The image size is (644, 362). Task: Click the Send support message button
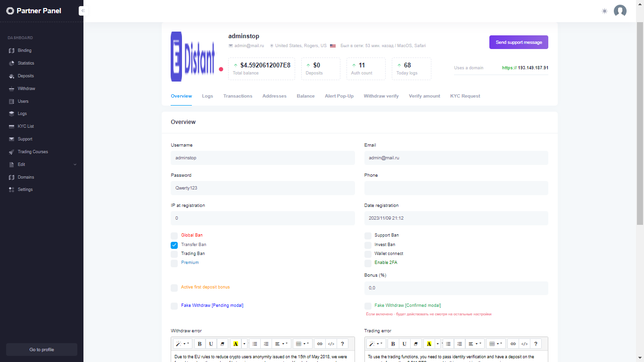[519, 42]
